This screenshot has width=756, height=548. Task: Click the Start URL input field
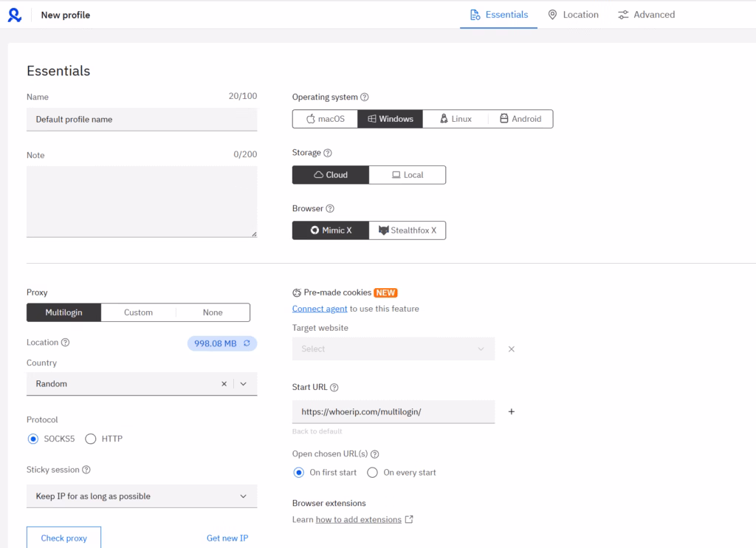(394, 411)
